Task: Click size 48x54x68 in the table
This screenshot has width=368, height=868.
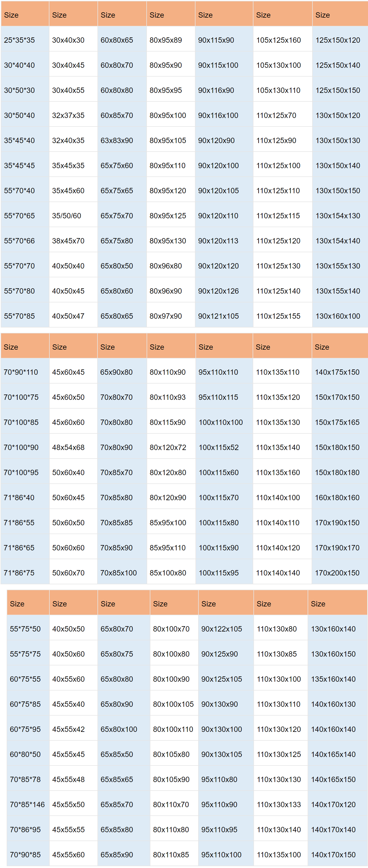Action: tap(68, 447)
